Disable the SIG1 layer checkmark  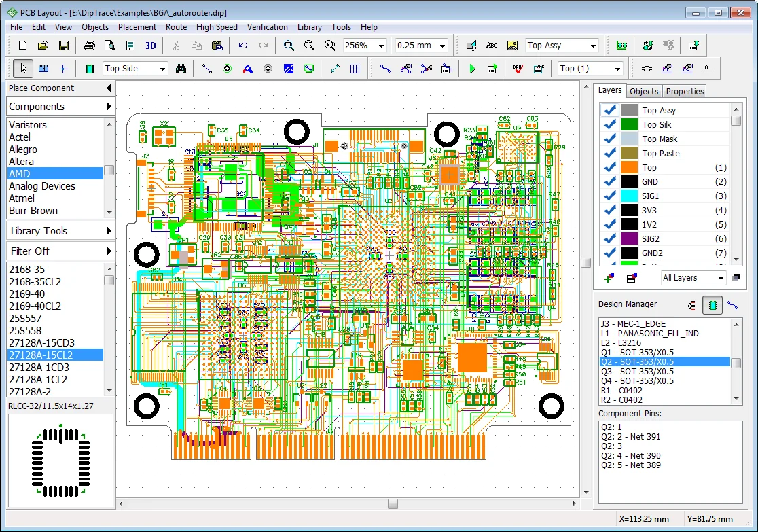pos(609,196)
